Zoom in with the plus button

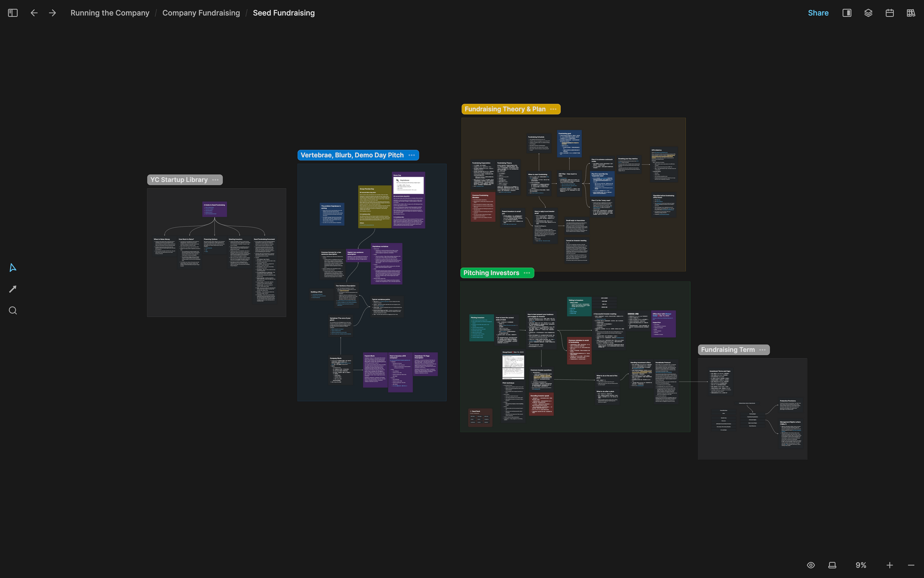(889, 565)
